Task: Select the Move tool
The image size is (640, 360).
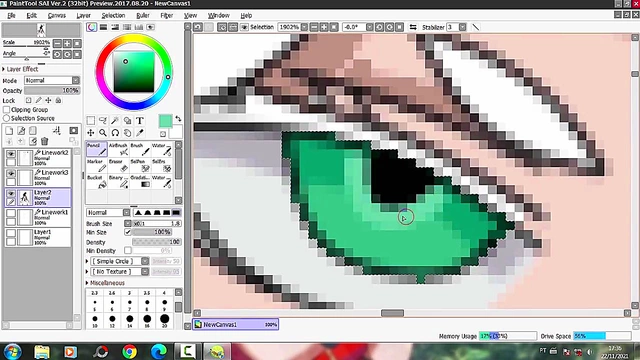Action: 91,133
